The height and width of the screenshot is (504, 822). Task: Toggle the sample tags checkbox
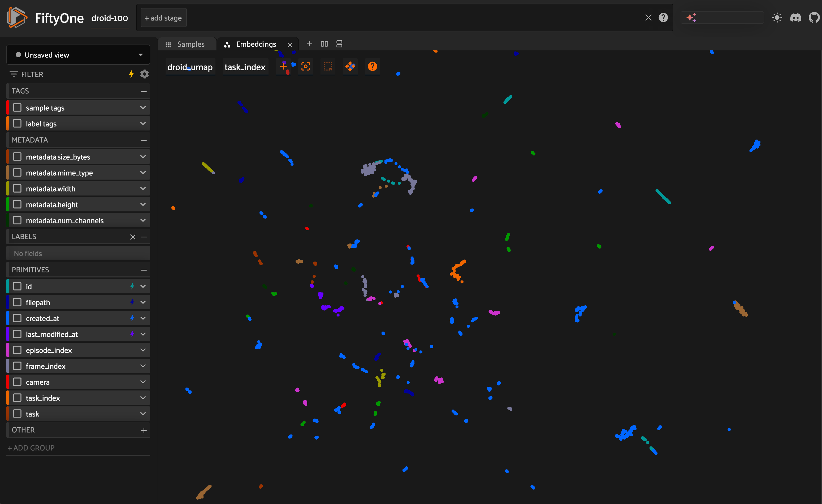17,108
